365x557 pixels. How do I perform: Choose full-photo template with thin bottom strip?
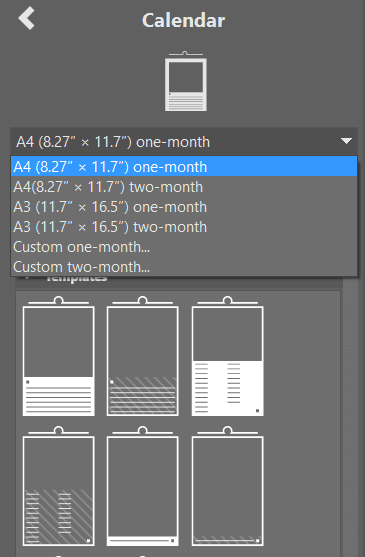(x=142, y=486)
